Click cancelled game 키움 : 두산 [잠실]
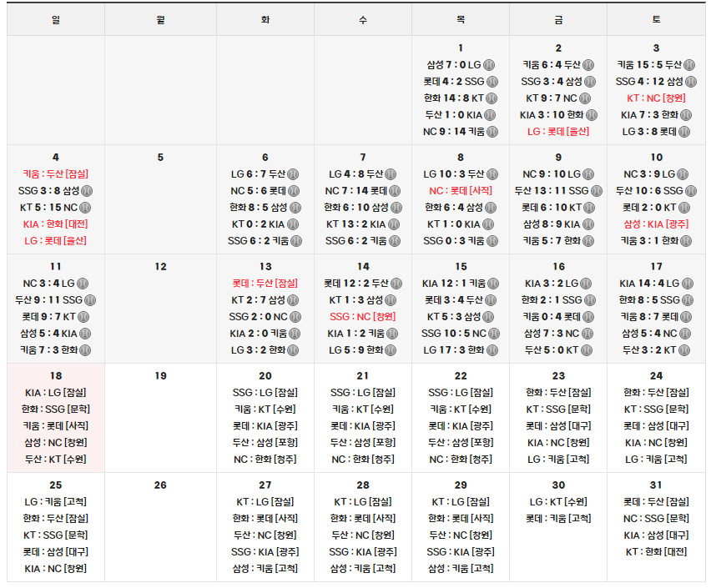The width and height of the screenshot is (711, 588). [x=56, y=174]
